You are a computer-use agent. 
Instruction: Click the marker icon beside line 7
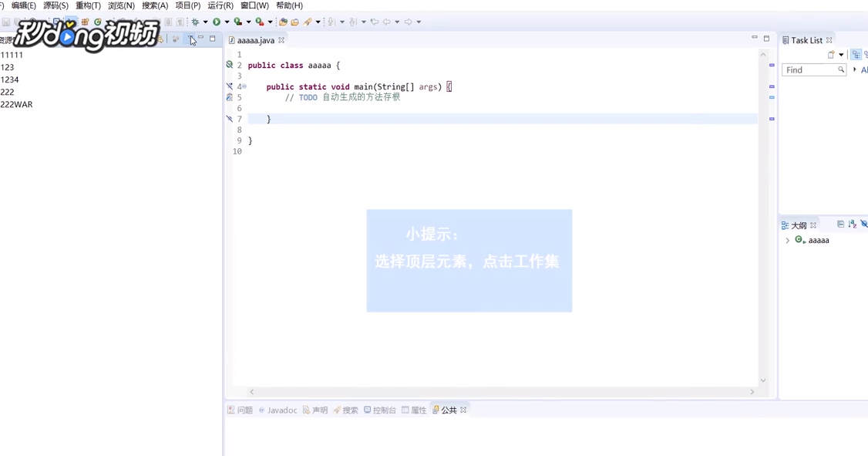click(x=229, y=119)
